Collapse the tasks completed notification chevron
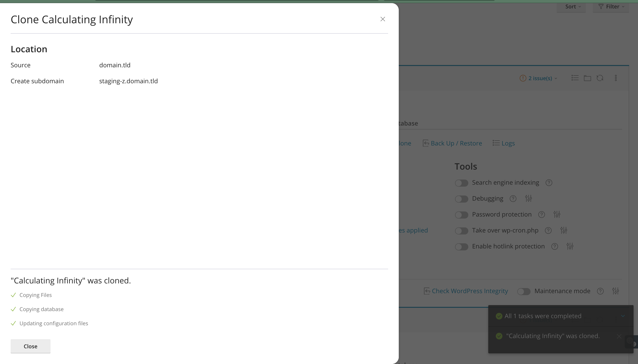The height and width of the screenshot is (364, 638). [623, 316]
